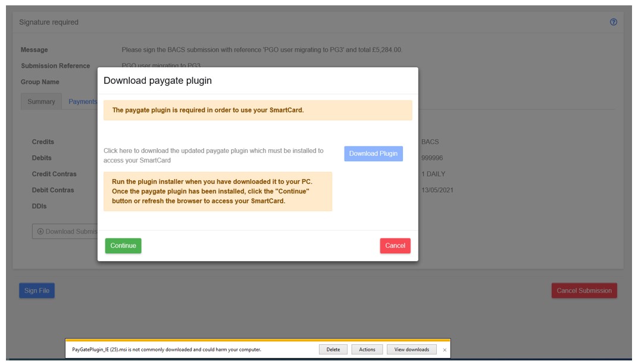Select the 1 DAILY value
This screenshot has height=364, width=635.
433,174
